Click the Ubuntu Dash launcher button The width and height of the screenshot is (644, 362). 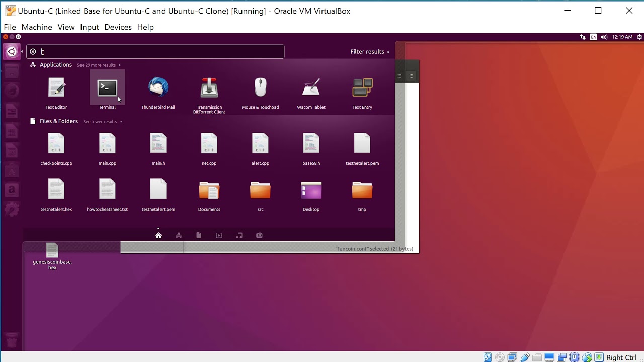pos(12,52)
